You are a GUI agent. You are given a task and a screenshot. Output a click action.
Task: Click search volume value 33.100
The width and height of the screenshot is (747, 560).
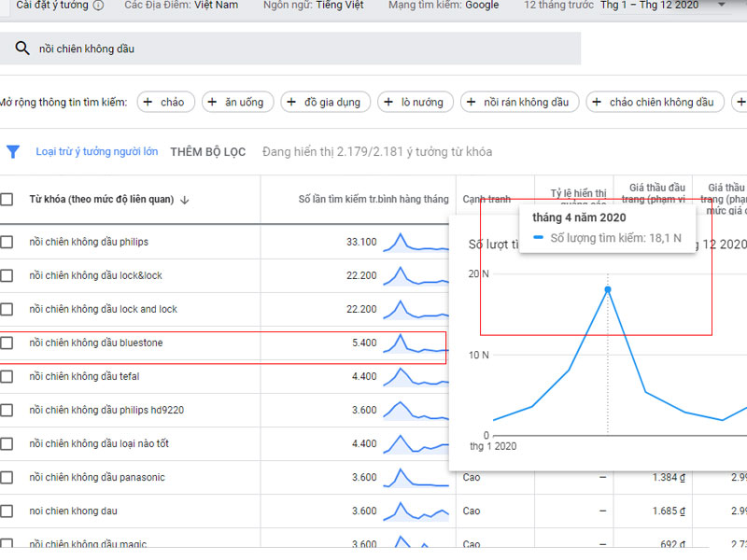pos(361,242)
